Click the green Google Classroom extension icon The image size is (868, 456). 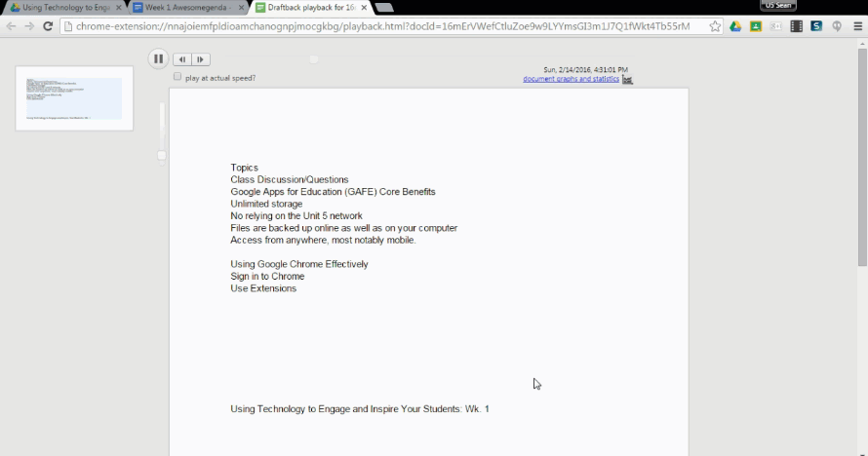756,26
